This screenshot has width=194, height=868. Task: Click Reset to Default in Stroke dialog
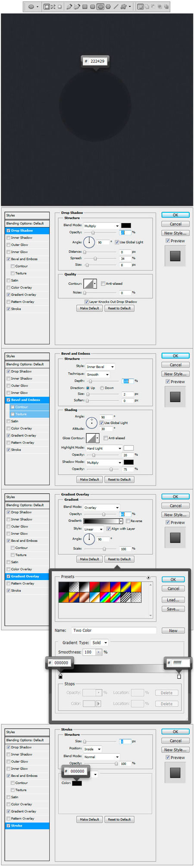(x=119, y=819)
